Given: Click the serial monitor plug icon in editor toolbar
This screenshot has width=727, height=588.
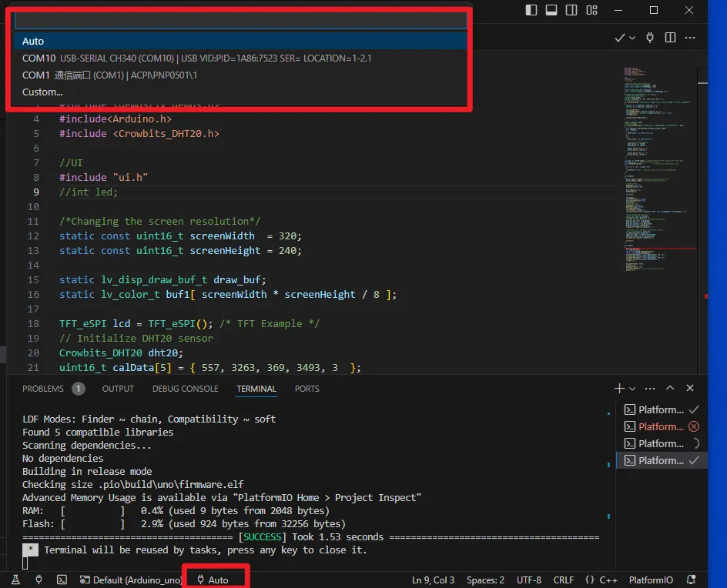Looking at the screenshot, I should click(x=649, y=38).
